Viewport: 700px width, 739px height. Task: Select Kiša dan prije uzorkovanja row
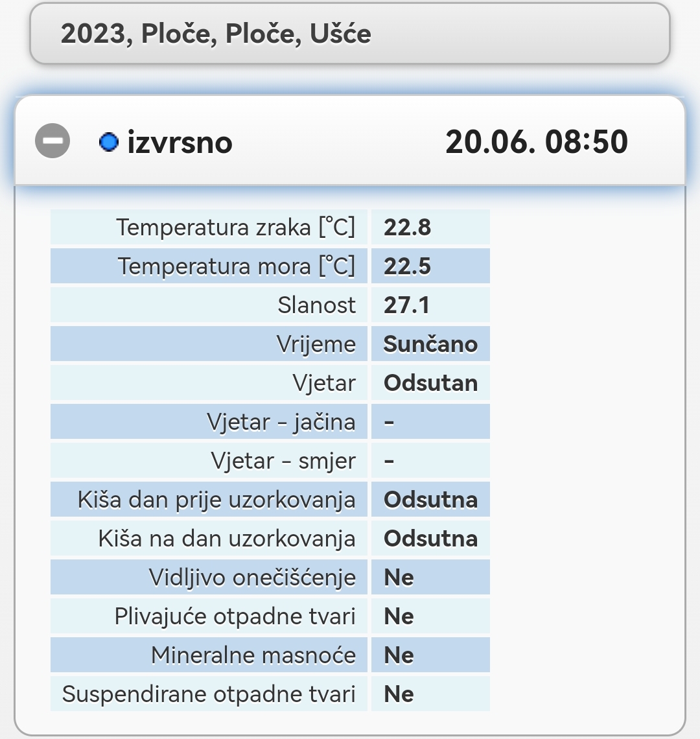click(270, 499)
